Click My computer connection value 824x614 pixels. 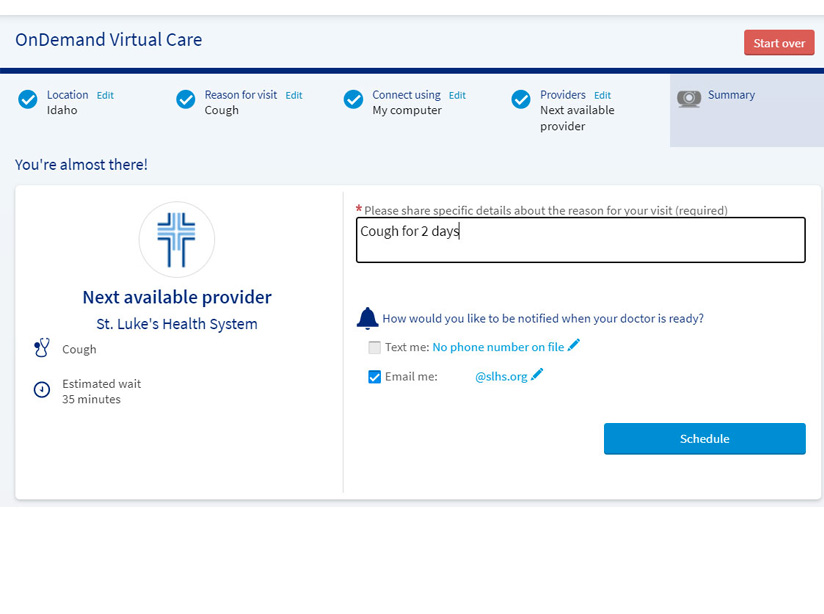pos(407,110)
